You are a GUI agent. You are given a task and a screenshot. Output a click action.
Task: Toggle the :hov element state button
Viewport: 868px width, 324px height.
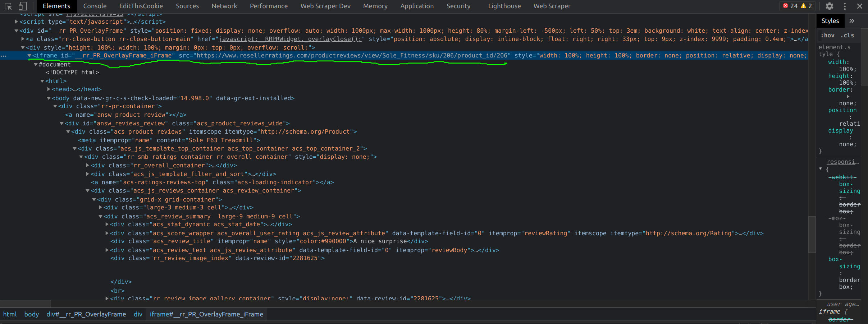click(x=827, y=35)
